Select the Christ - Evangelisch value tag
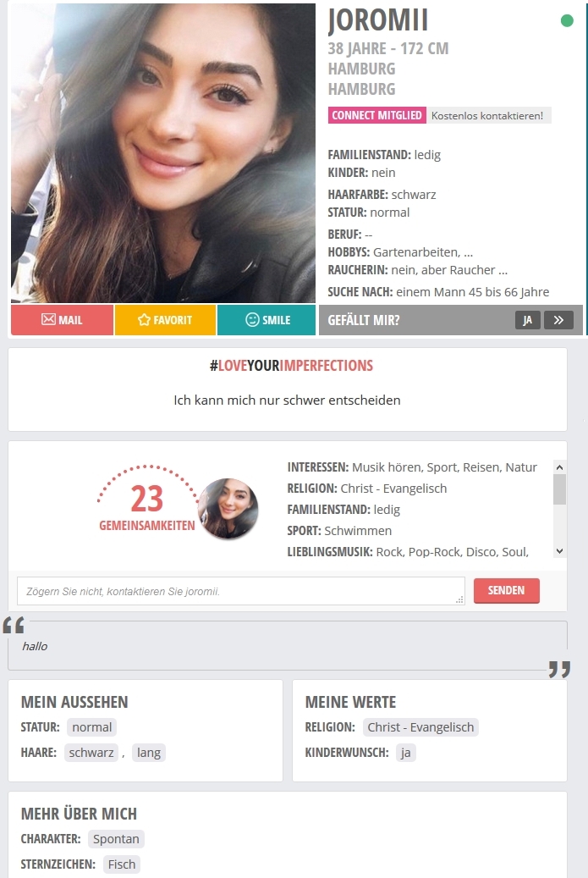The image size is (588, 878). [420, 727]
